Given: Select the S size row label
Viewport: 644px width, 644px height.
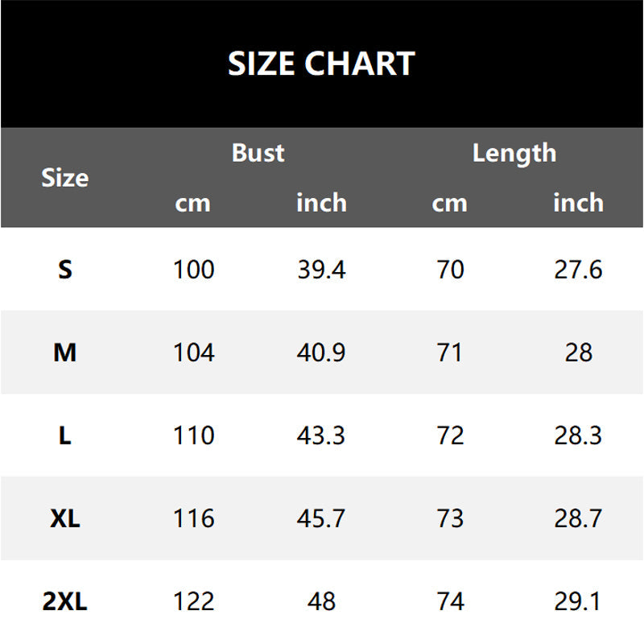Looking at the screenshot, I should [64, 270].
